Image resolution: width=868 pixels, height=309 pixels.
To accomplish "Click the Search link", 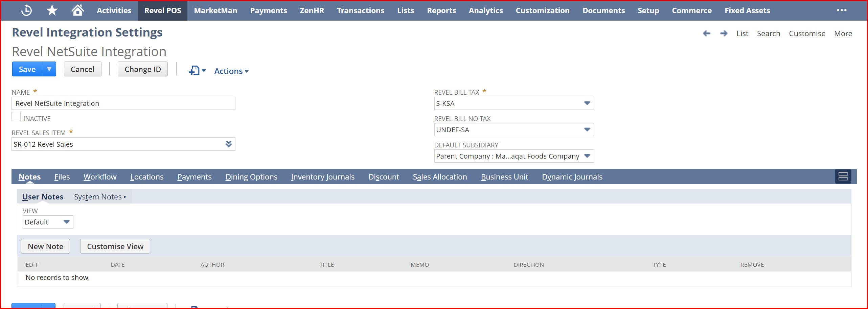I will click(x=769, y=33).
